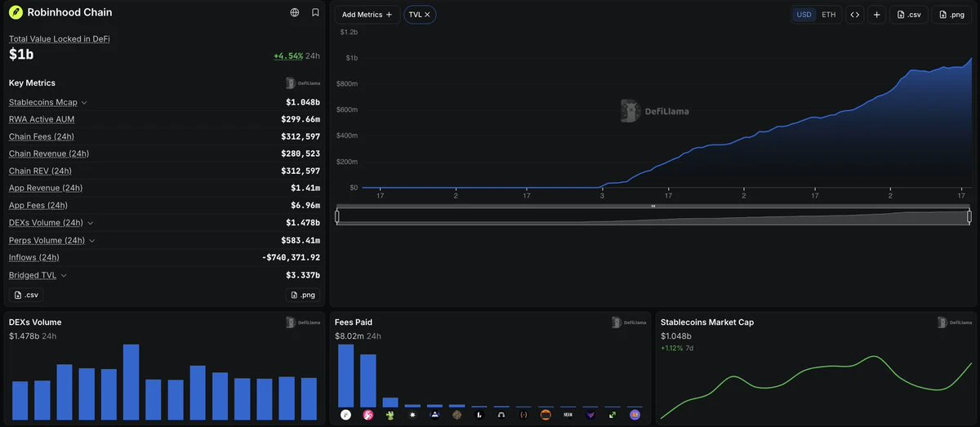
Task: Click the -$740,371.92 inflows value
Action: [x=290, y=258]
